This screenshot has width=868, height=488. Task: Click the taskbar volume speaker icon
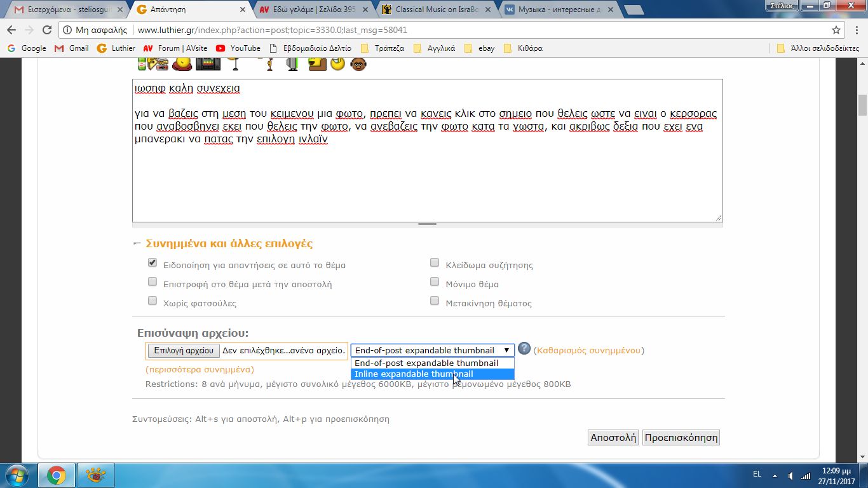790,475
